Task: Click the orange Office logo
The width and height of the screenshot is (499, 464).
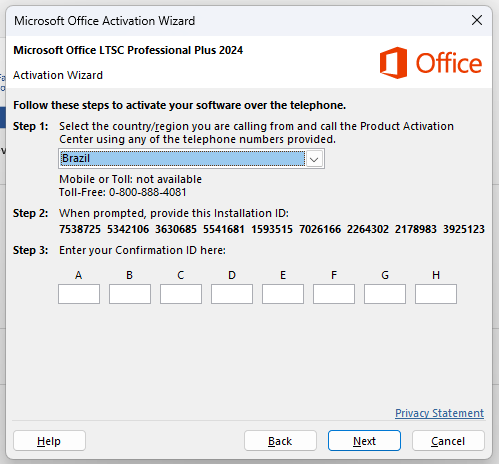Action: 431,63
